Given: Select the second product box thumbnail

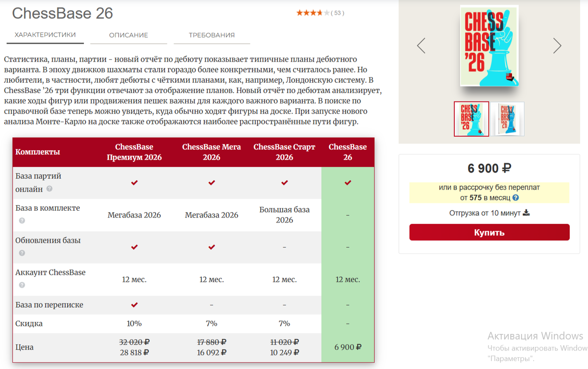Looking at the screenshot, I should pos(508,119).
